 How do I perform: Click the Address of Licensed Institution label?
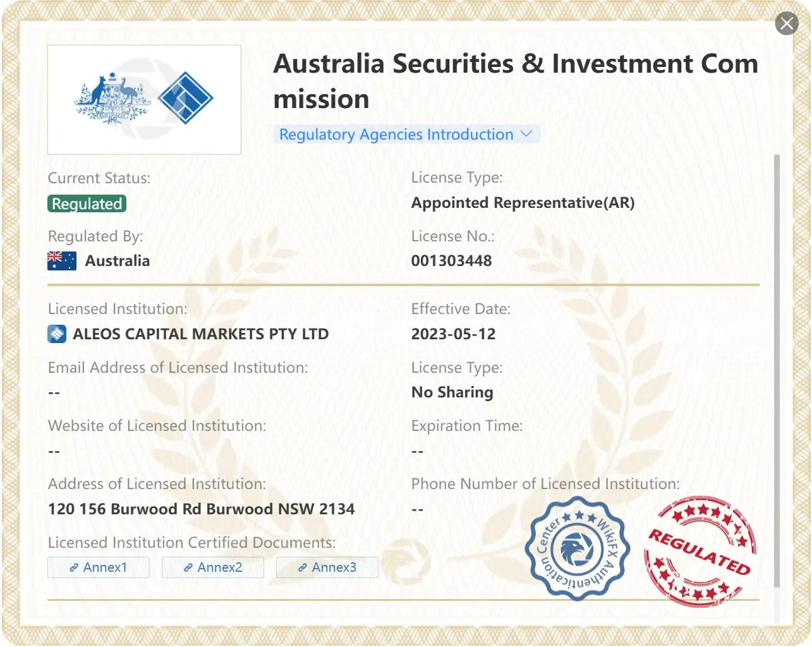157,484
